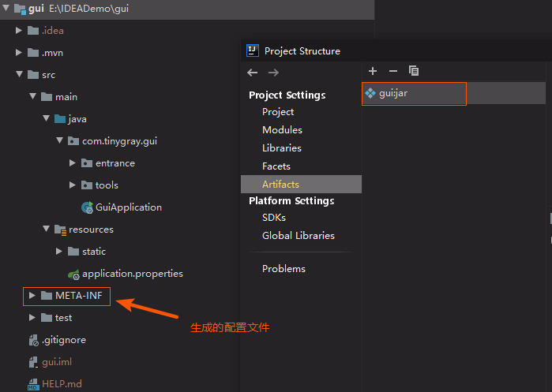552x392 pixels.
Task: Click the gui:jar artifact icon
Action: pos(370,93)
